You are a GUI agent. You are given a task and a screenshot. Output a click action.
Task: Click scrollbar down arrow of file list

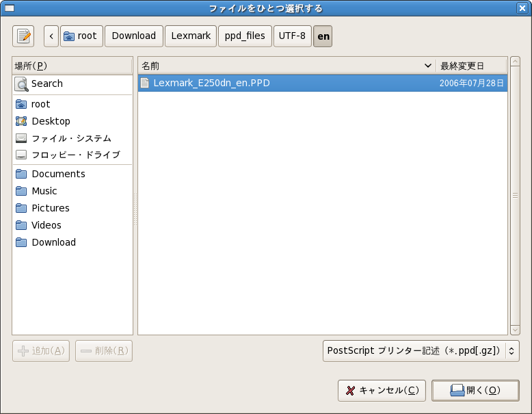pyautogui.click(x=515, y=329)
